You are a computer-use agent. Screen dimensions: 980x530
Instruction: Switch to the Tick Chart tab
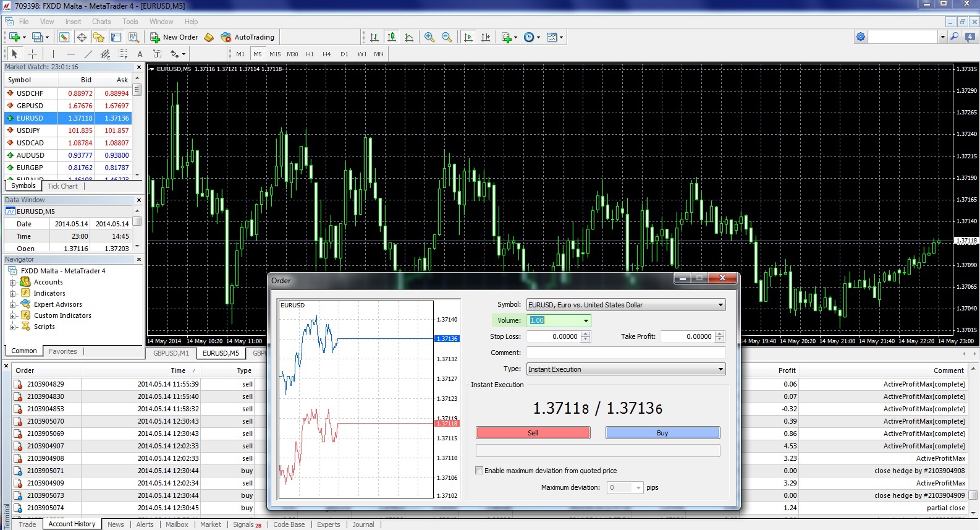62,186
